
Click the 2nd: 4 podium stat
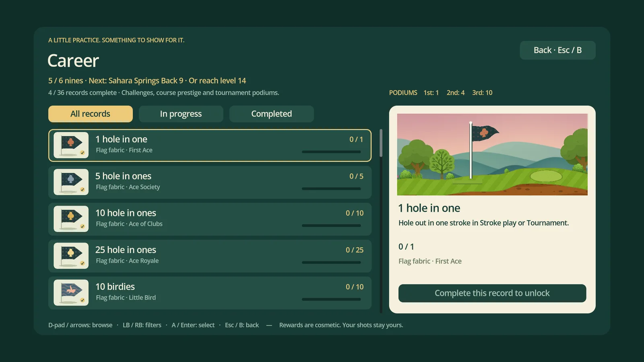click(456, 93)
